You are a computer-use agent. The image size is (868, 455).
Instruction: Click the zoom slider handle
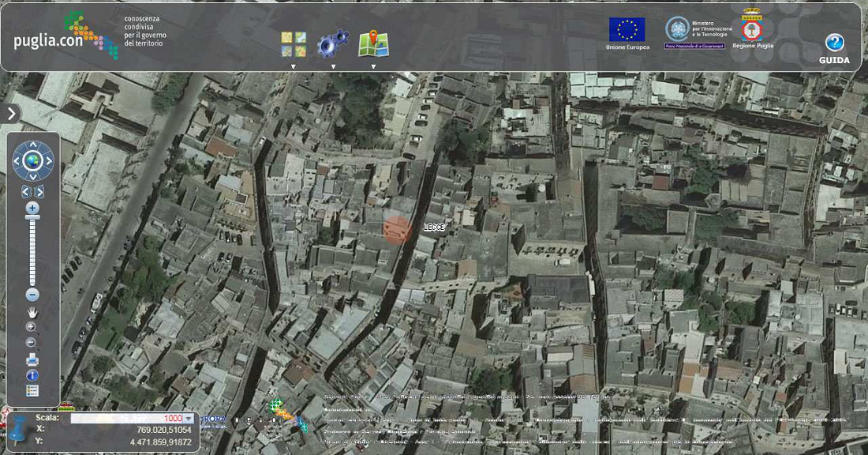click(x=32, y=218)
